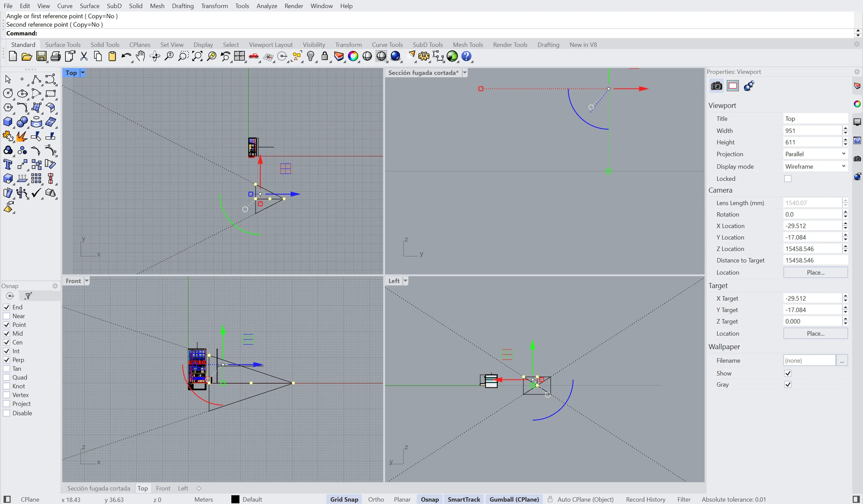Click the Save file icon
Viewport: 863px width, 504px height.
(x=41, y=56)
